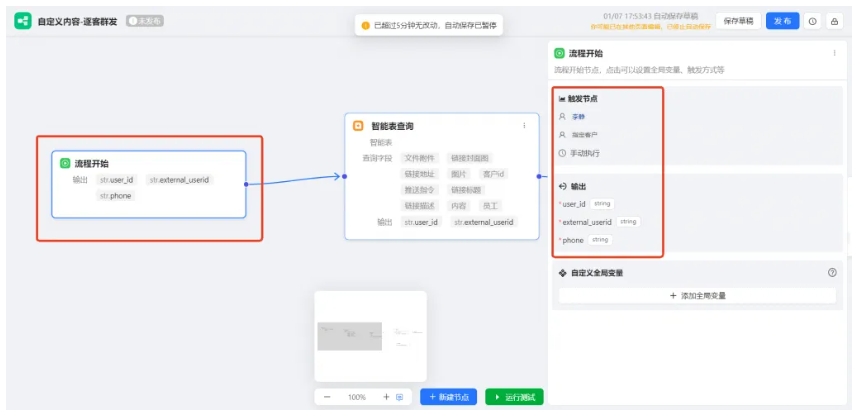Click the user icon beside 指定客户
Viewport: 861px width, 416px height.
coord(562,134)
